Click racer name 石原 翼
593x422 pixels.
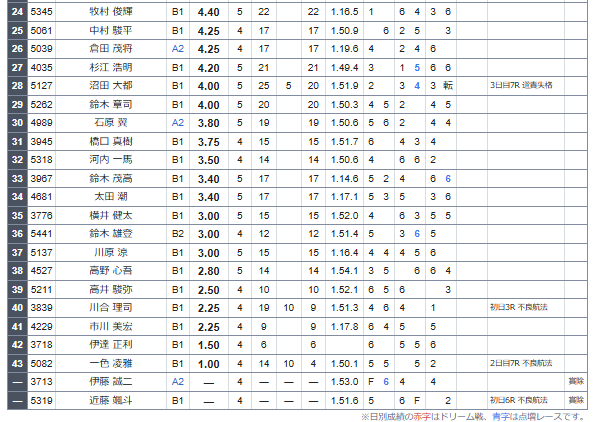pos(111,123)
